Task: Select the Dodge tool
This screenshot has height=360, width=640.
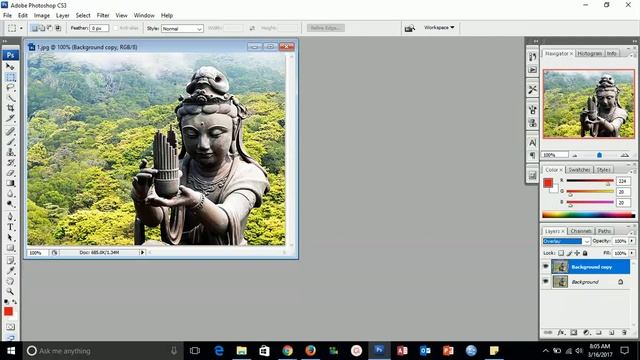Action: 10,204
